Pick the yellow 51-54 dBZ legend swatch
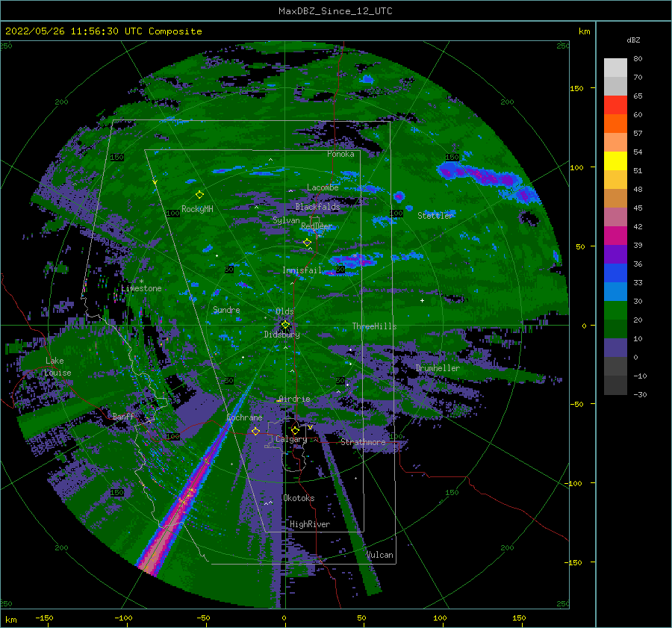Viewport: 672px width, 628px height. 615,161
